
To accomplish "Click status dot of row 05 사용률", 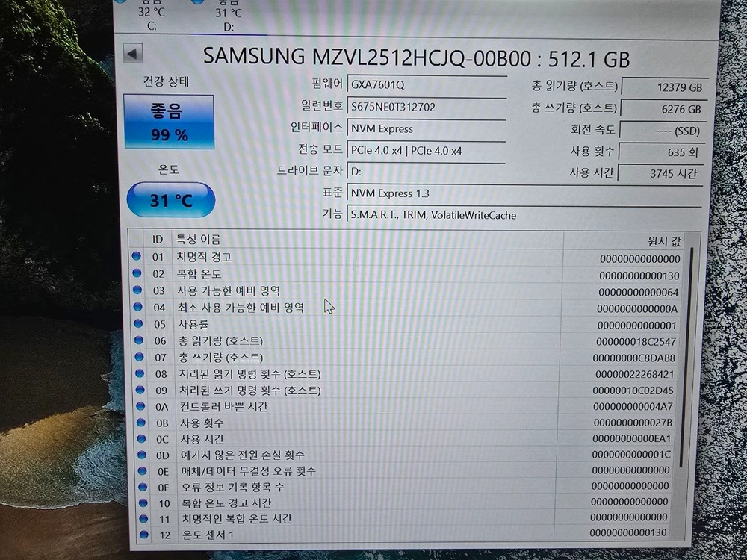I will click(139, 323).
